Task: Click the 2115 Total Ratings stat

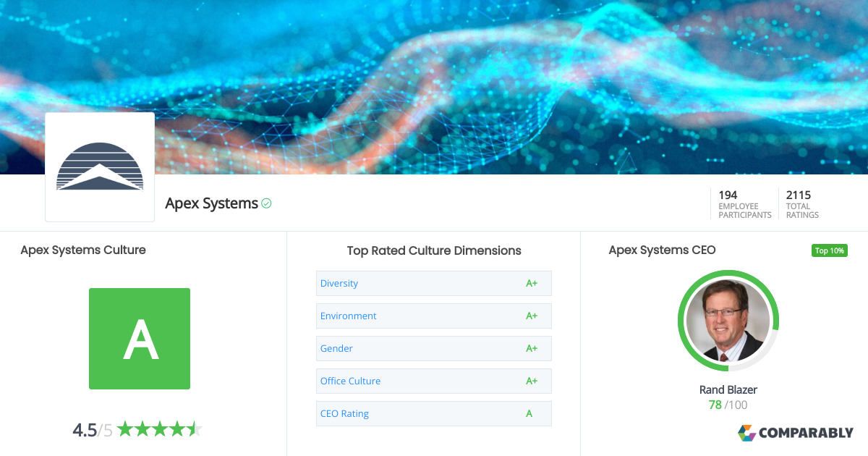Action: (x=802, y=204)
